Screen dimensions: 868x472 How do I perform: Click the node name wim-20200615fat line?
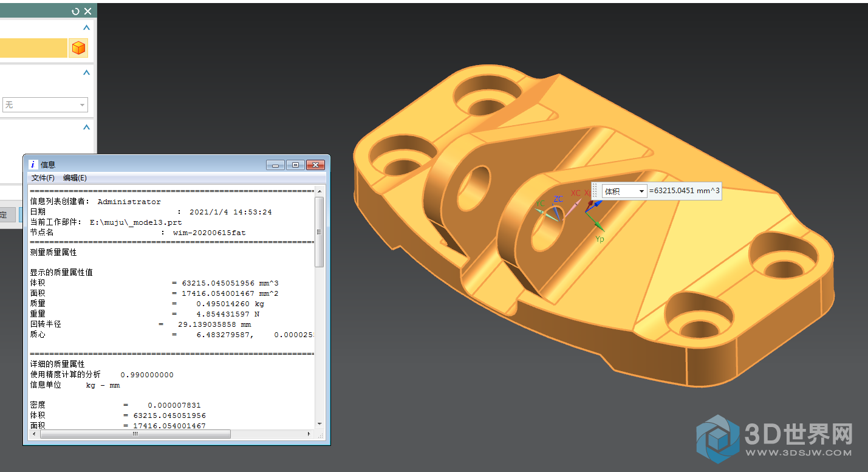pyautogui.click(x=138, y=233)
